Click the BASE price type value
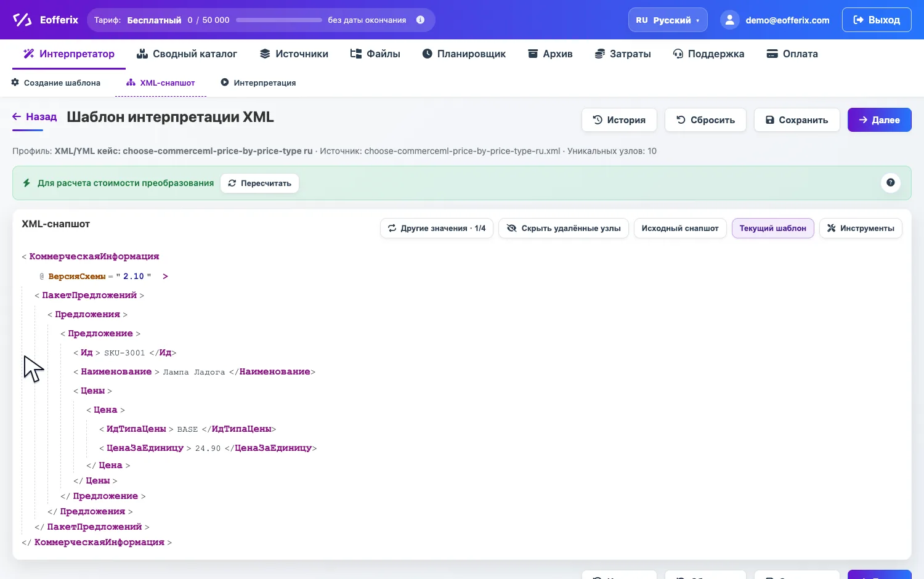 point(187,429)
